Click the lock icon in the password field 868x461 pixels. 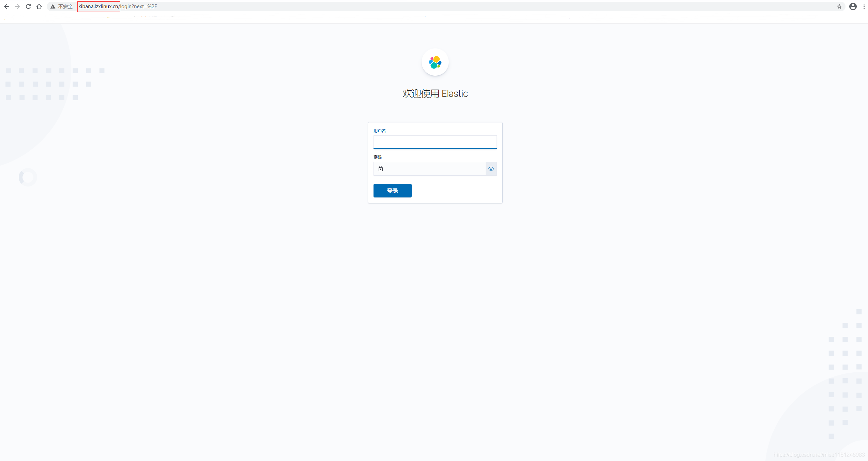pyautogui.click(x=381, y=169)
